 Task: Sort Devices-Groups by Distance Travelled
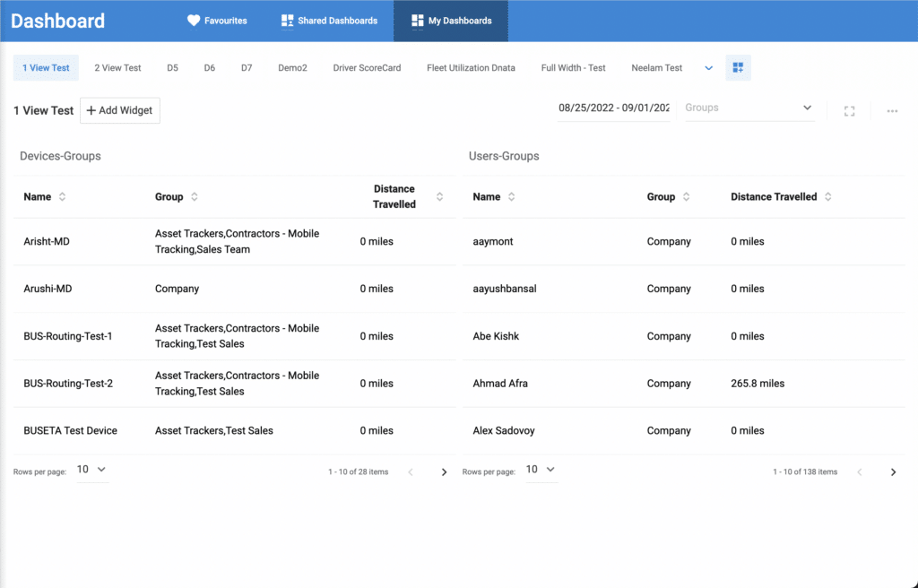439,197
